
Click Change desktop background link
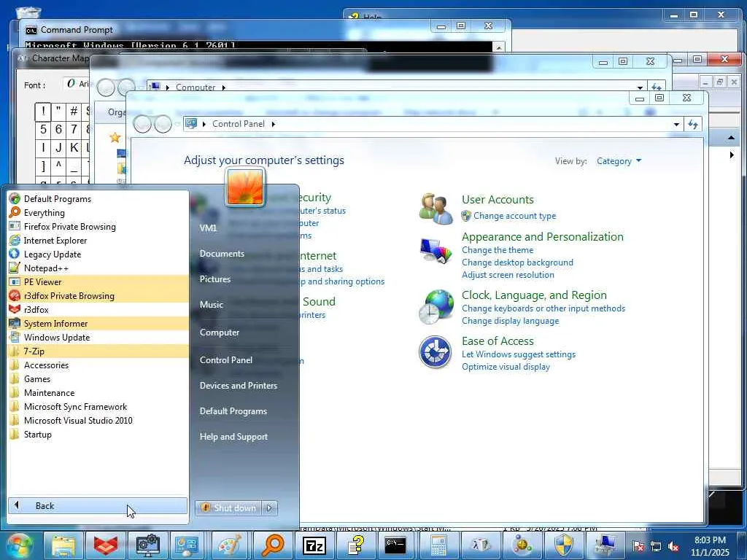(517, 262)
